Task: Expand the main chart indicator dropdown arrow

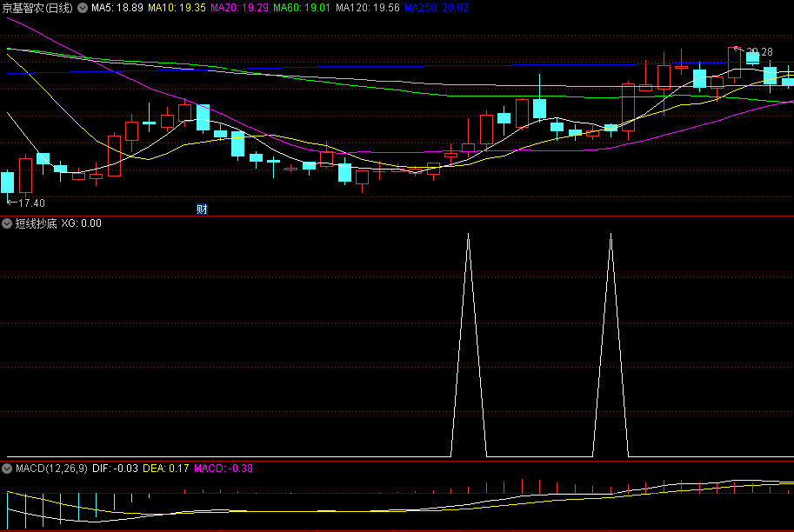Action: tap(83, 8)
